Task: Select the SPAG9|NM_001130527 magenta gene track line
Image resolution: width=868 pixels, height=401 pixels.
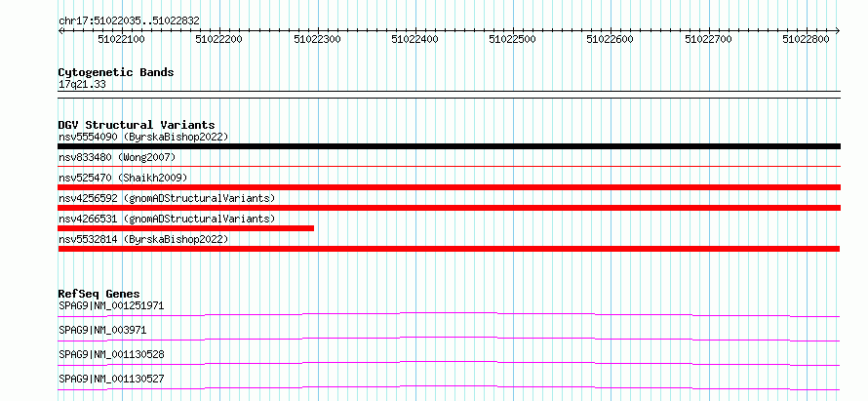Action: [x=449, y=387]
